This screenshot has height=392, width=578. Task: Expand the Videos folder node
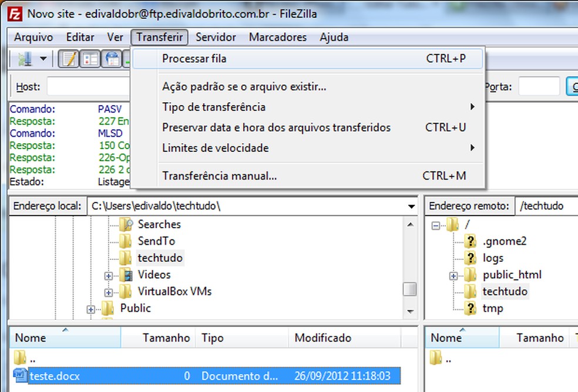pyautogui.click(x=109, y=275)
